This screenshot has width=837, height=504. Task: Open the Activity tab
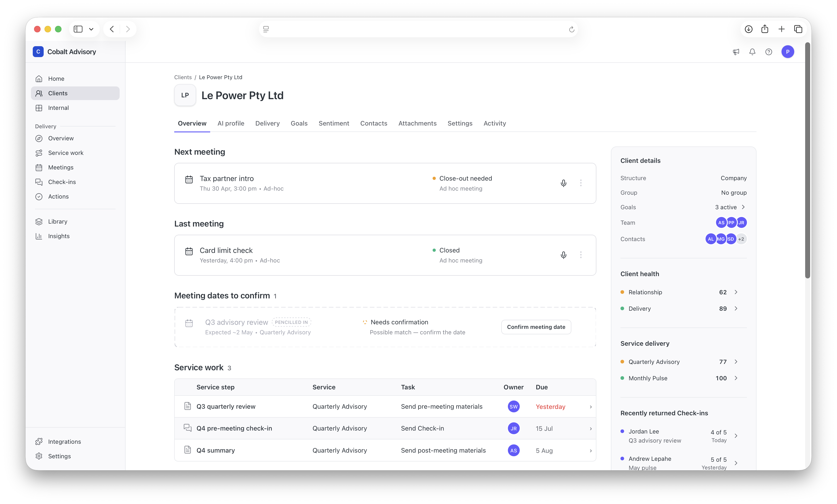pos(494,123)
